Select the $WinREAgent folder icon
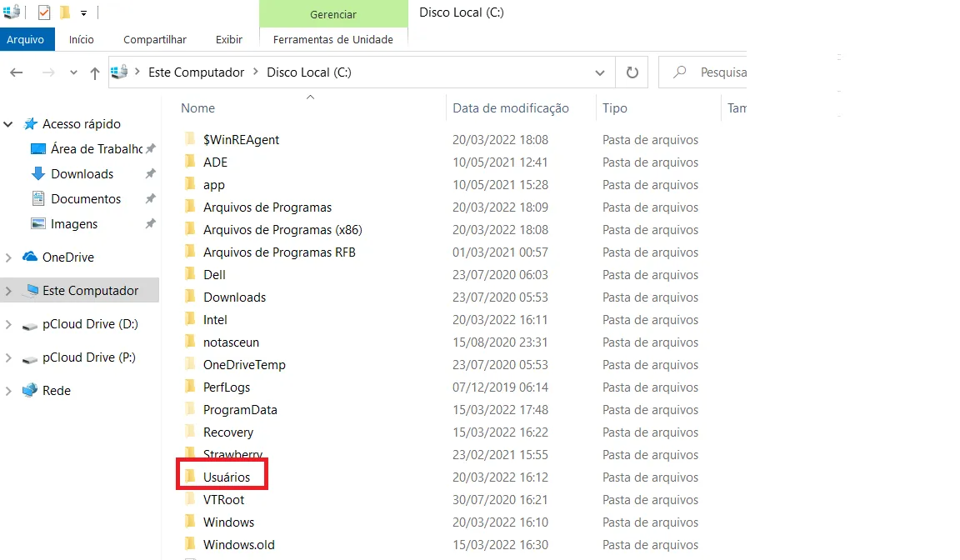The width and height of the screenshot is (960, 560). tap(190, 139)
